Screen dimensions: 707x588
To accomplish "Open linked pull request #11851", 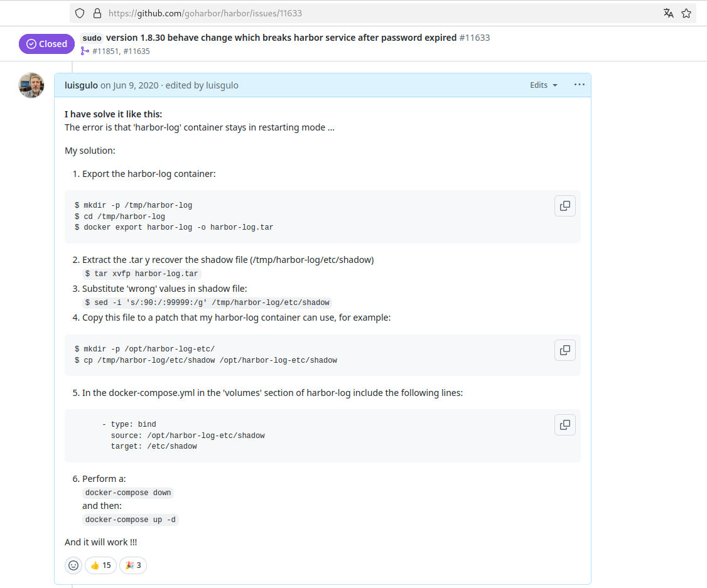I will (x=105, y=51).
